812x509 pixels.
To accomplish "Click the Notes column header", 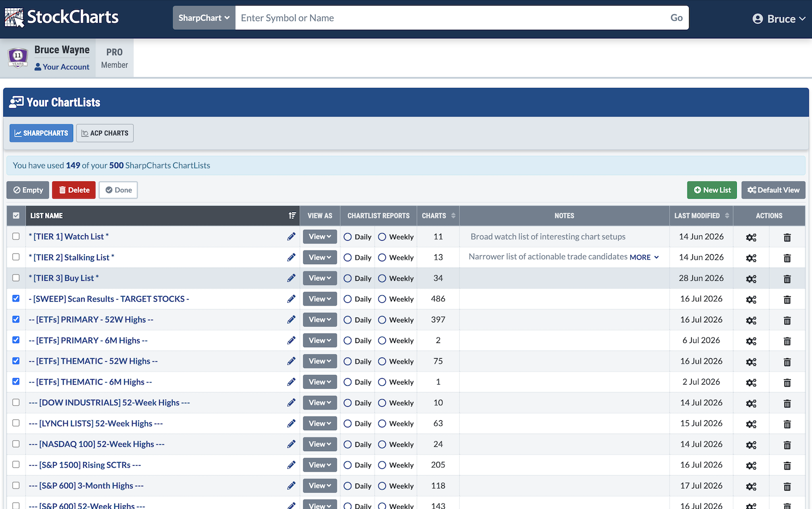I will pos(564,215).
